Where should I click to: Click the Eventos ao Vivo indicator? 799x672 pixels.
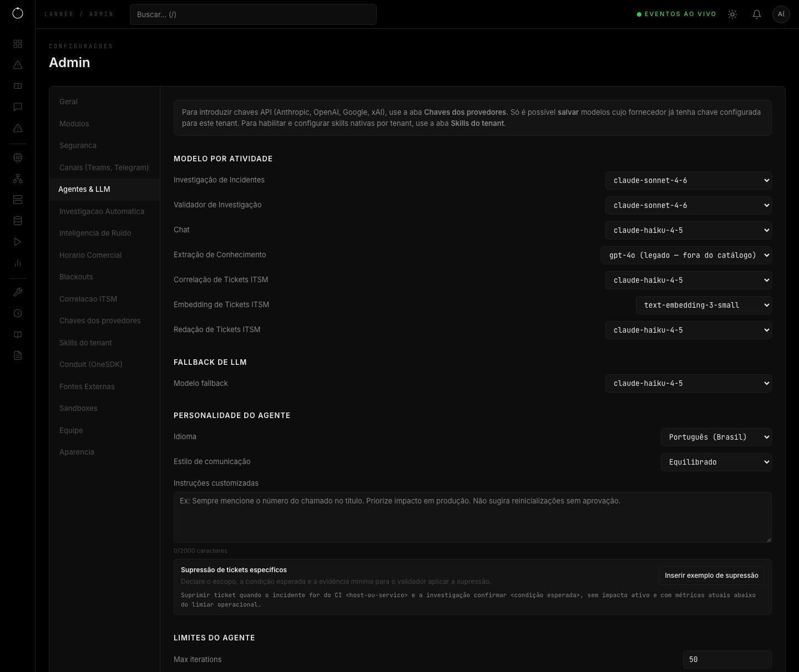click(x=676, y=14)
